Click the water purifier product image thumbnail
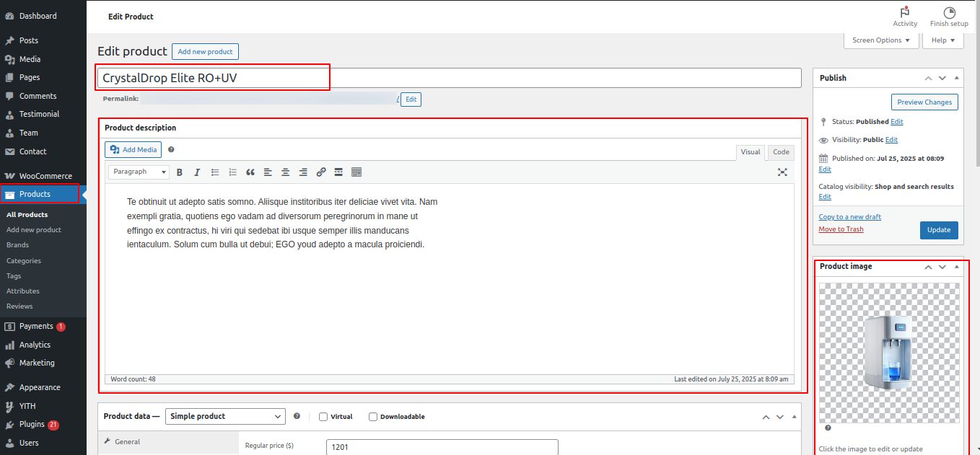This screenshot has width=980, height=455. point(890,353)
